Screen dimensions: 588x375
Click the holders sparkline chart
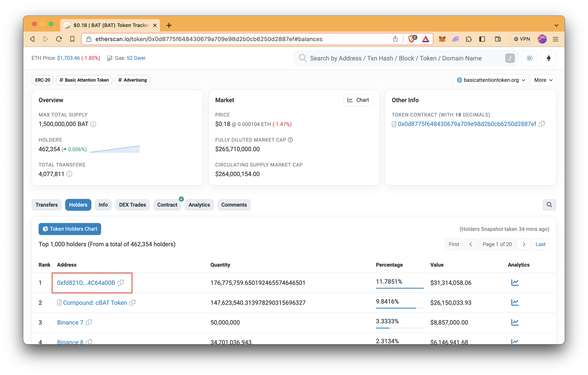[115, 149]
